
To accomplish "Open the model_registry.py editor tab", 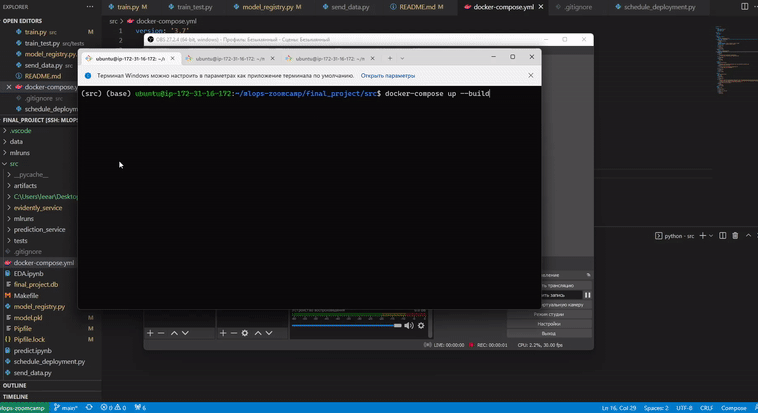I will coord(267,7).
